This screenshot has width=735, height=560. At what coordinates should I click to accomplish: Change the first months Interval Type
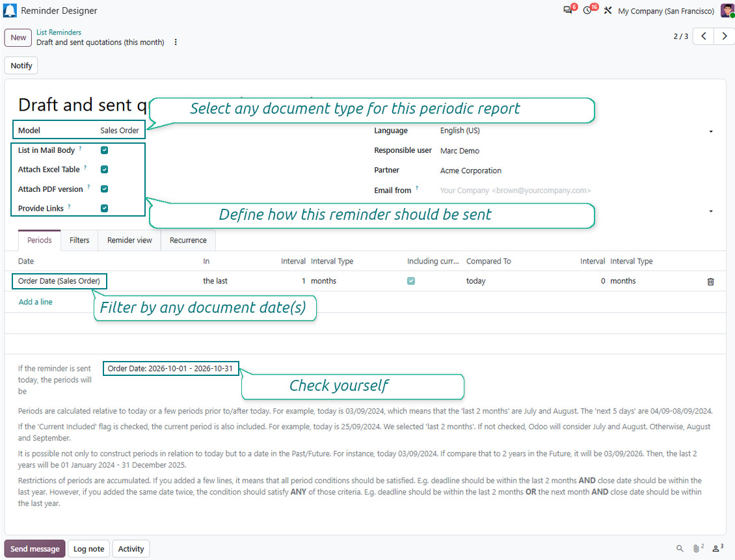coord(323,281)
